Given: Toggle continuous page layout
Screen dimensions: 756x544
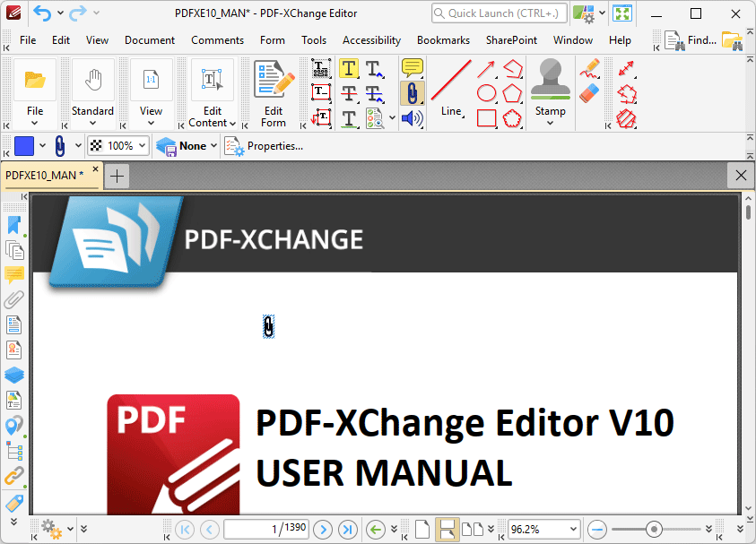Looking at the screenshot, I should pos(447,529).
